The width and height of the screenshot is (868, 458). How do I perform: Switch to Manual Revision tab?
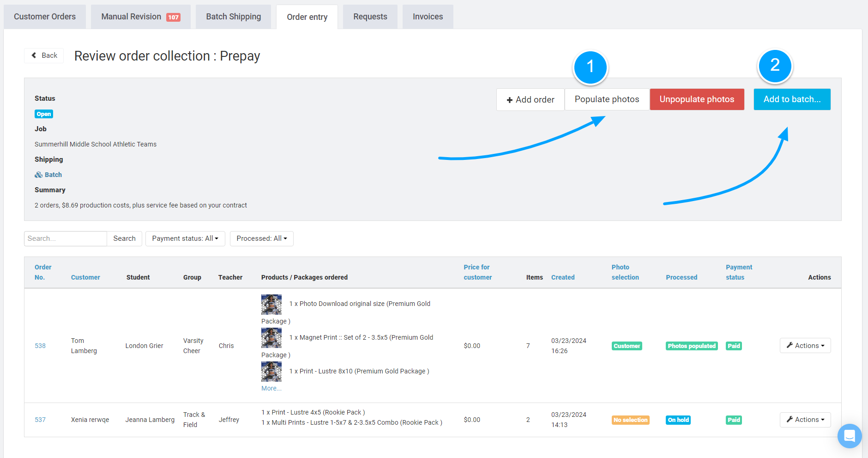(141, 17)
